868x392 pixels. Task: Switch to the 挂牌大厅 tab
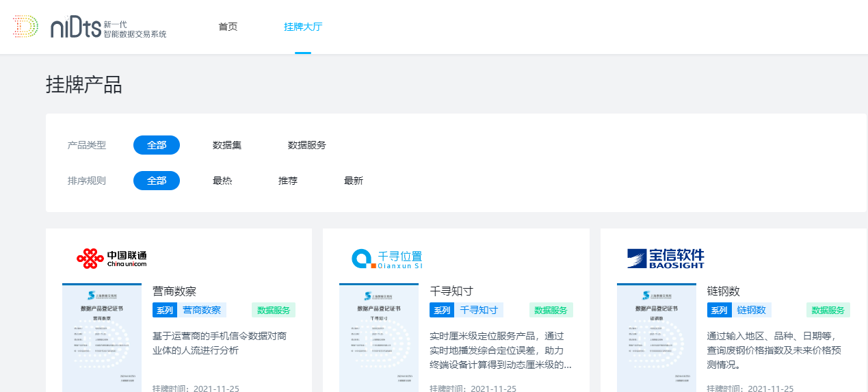pos(303,27)
